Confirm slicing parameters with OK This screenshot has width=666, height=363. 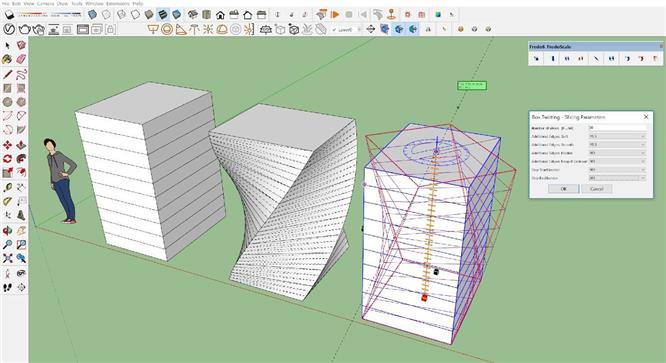click(x=564, y=189)
